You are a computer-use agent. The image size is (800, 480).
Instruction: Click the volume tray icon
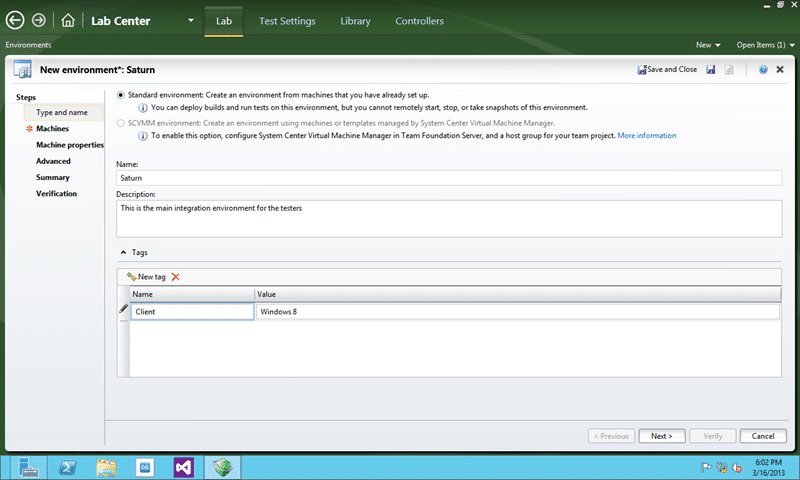pyautogui.click(x=737, y=467)
